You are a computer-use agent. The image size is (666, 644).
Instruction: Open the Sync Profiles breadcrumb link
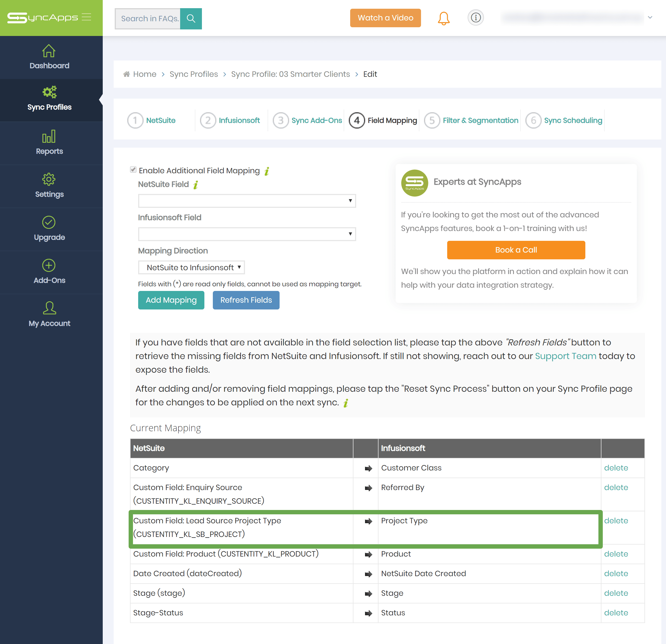[x=194, y=74]
